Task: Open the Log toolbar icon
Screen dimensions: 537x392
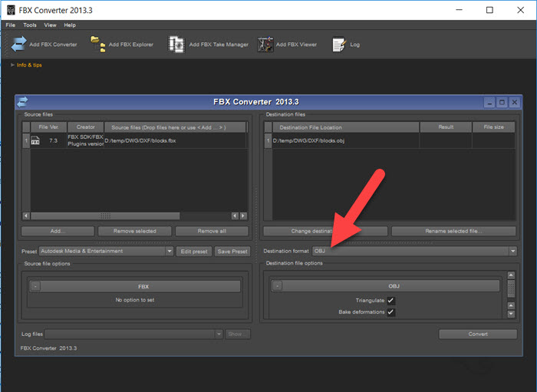Action: click(339, 44)
